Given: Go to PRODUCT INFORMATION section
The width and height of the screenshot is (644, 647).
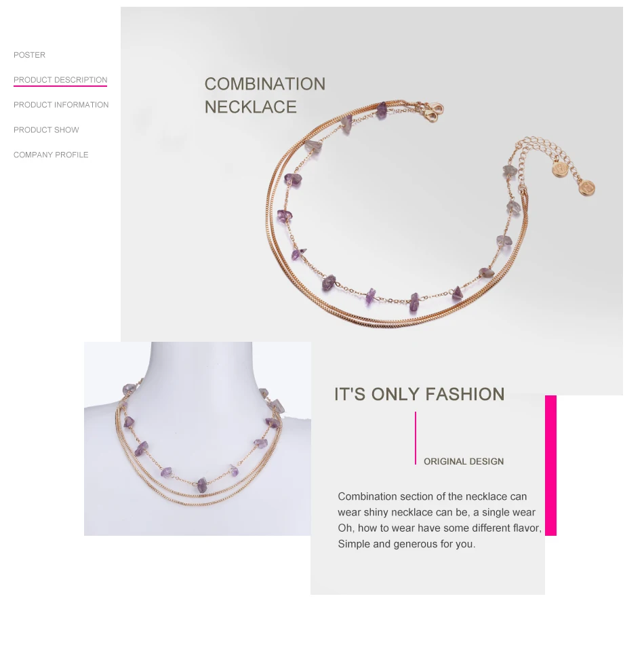Looking at the screenshot, I should coord(61,105).
